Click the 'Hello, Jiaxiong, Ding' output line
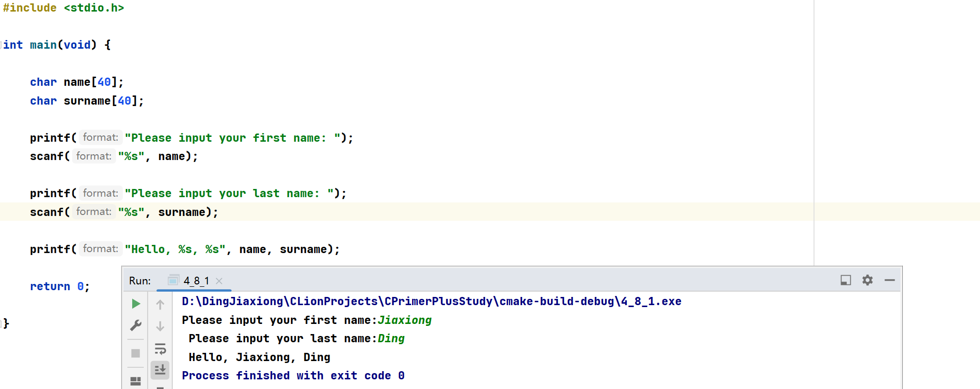Viewport: 980px width, 389px height. pyautogui.click(x=260, y=357)
